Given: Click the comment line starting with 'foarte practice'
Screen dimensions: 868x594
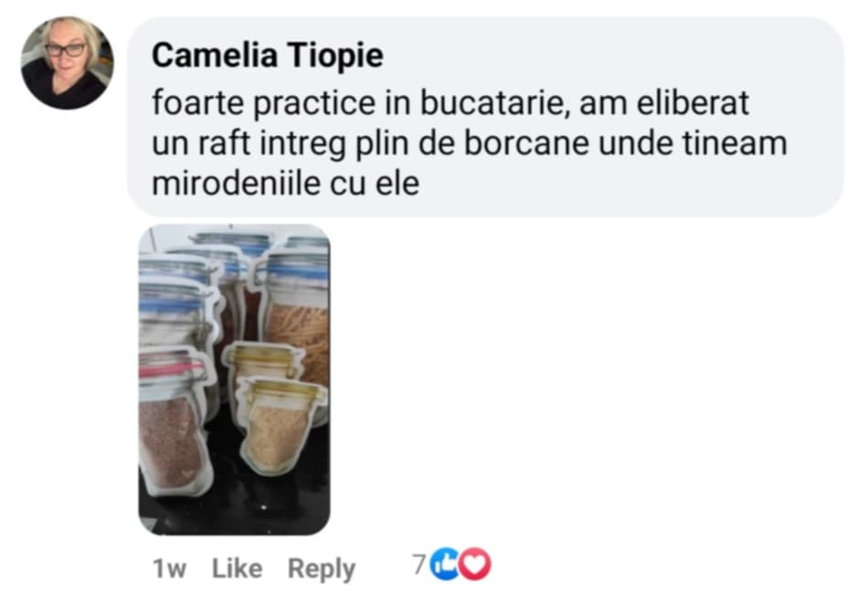Looking at the screenshot, I should coord(450,103).
